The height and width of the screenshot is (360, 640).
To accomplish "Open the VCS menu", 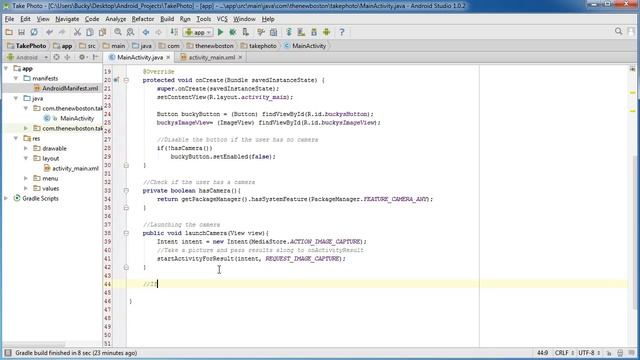I will [222, 19].
